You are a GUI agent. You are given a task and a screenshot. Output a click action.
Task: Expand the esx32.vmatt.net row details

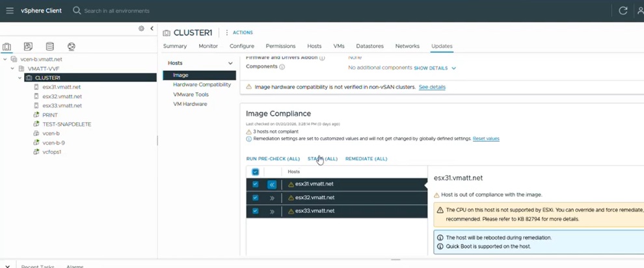[272, 198]
